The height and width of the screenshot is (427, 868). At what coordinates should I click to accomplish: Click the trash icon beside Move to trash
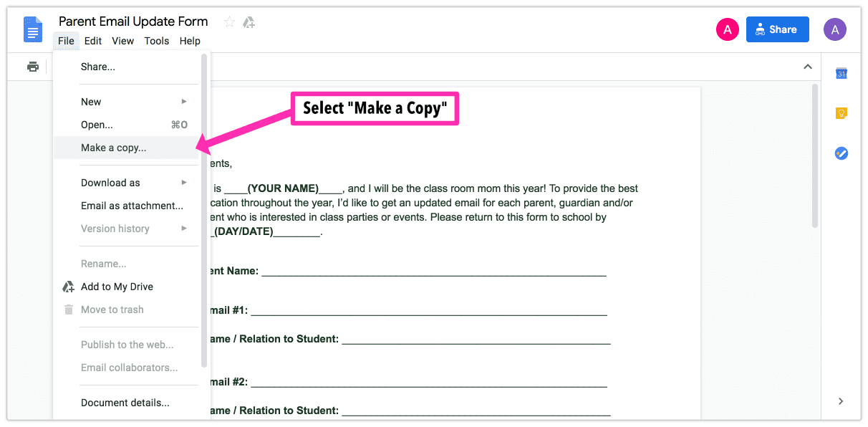tap(68, 310)
